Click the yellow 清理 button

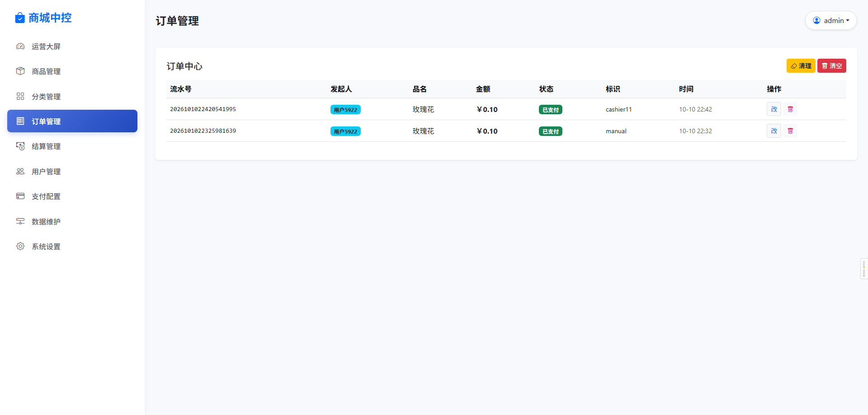click(801, 66)
